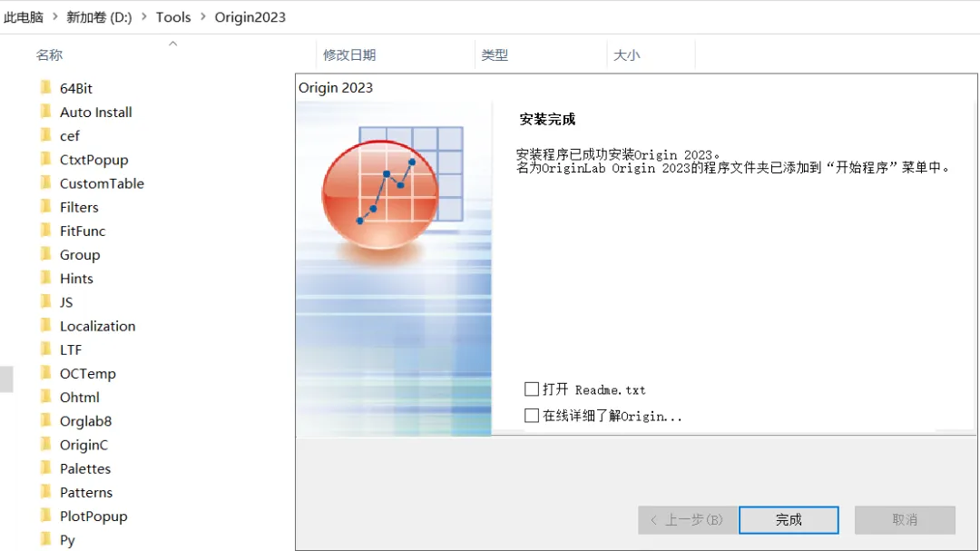Click the Hints folder icon

pyautogui.click(x=45, y=278)
